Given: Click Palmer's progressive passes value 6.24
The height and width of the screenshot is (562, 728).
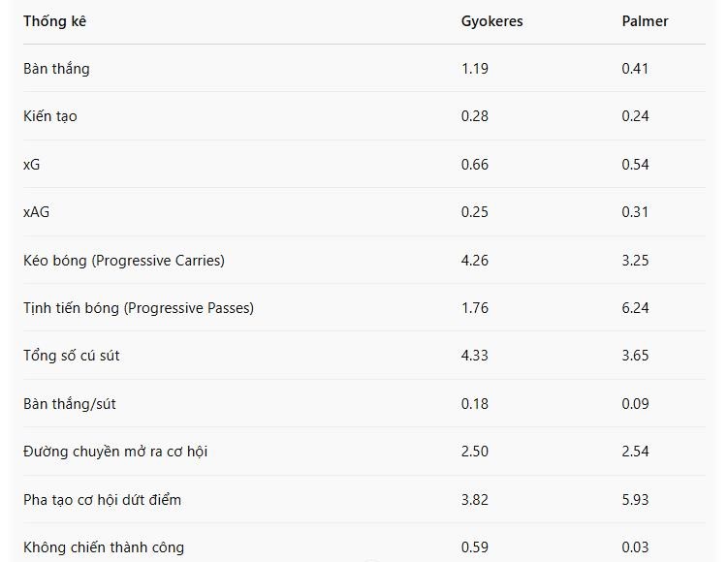Looking at the screenshot, I should coord(635,308).
